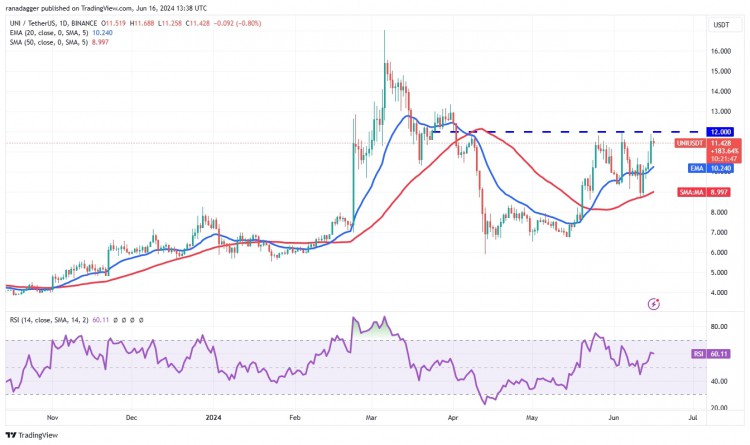Viewport: 750px width, 445px height.
Task: Click the 2024 date label
Action: pyautogui.click(x=213, y=417)
